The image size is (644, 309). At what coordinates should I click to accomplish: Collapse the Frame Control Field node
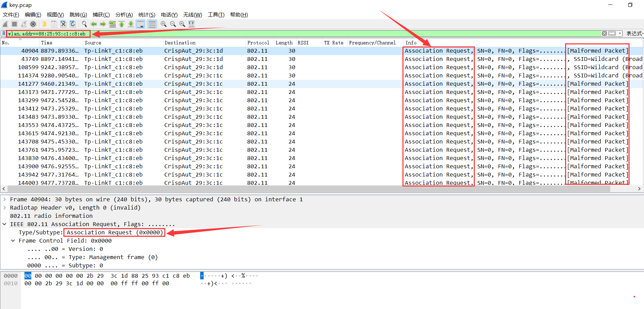(13, 241)
